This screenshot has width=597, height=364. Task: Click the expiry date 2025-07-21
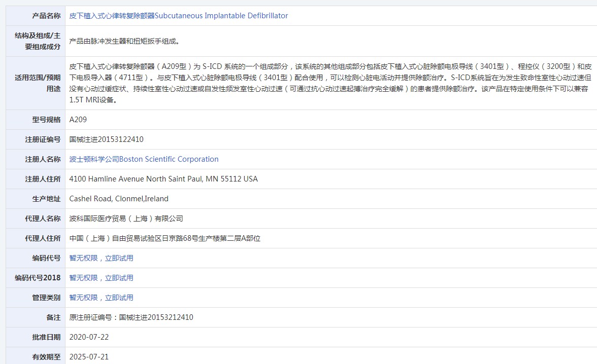point(89,357)
